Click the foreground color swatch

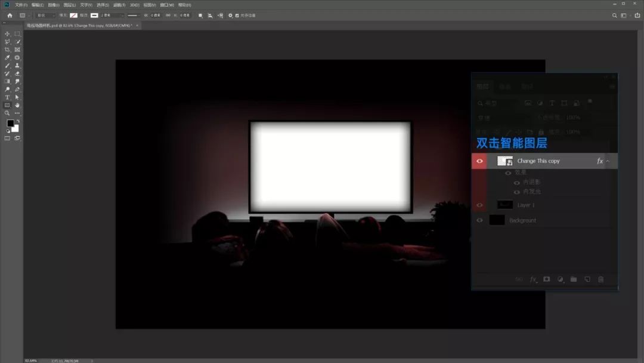click(x=10, y=124)
